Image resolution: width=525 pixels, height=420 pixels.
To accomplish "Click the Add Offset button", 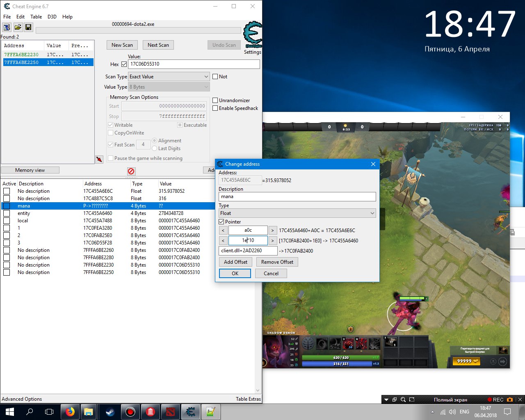I will 235,262.
